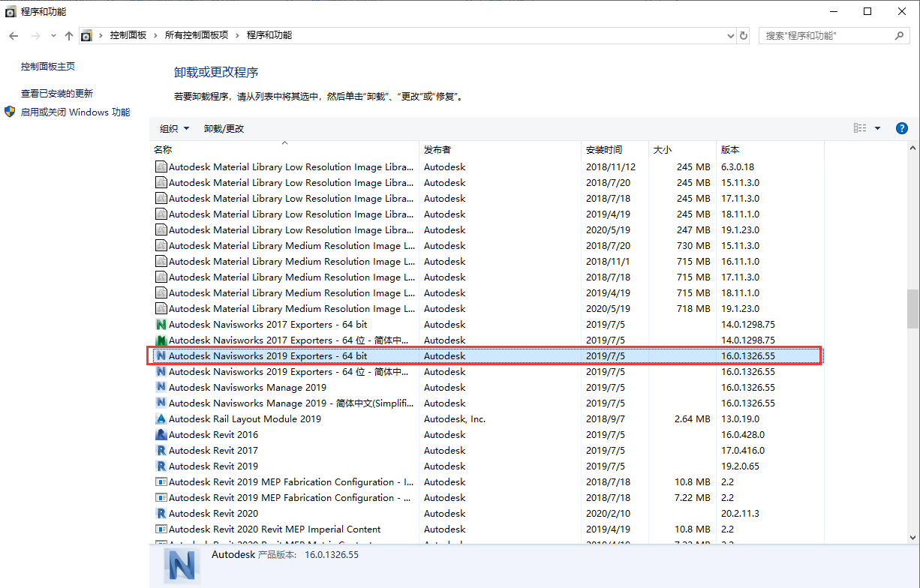The width and height of the screenshot is (920, 588).
Task: Click the version 13.0.19.0 cell
Action: (740, 419)
